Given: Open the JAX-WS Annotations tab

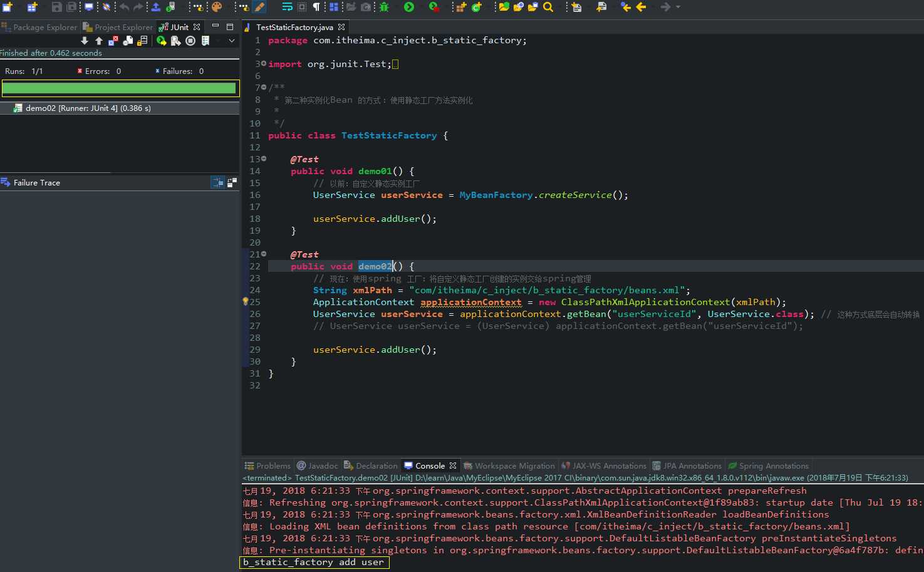Looking at the screenshot, I should coord(604,465).
